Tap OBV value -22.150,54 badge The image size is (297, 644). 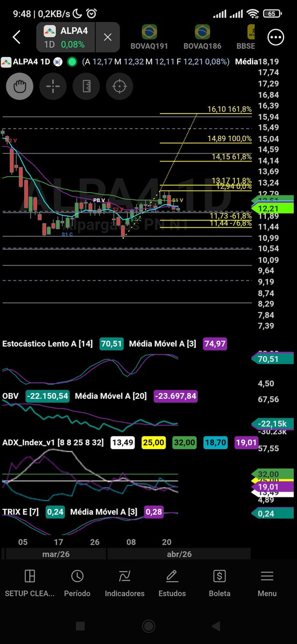click(x=47, y=396)
